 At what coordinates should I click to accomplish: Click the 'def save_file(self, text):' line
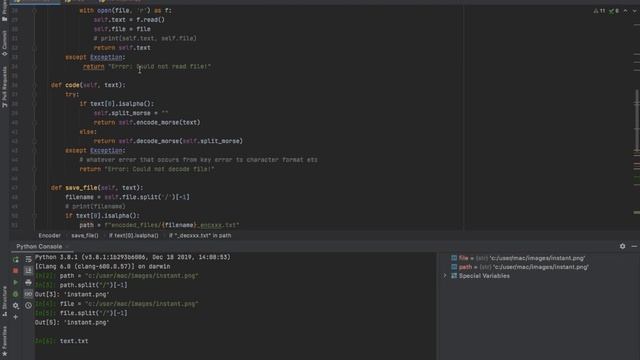click(97, 188)
